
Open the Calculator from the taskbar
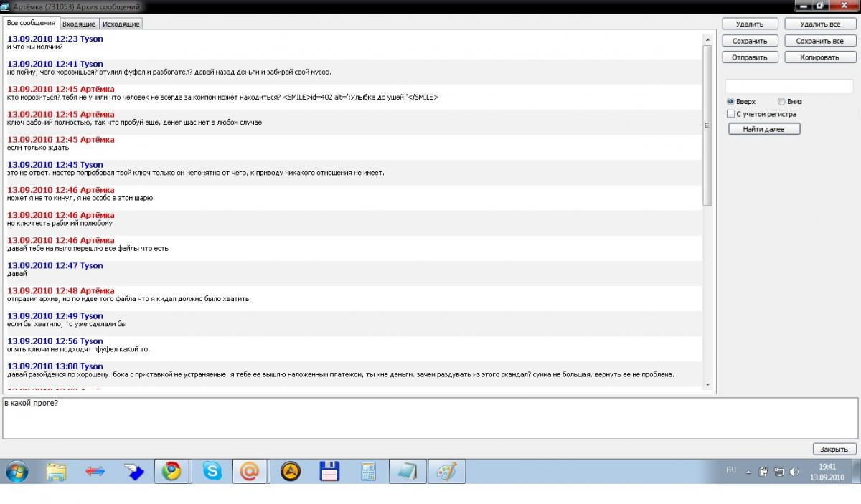[368, 471]
